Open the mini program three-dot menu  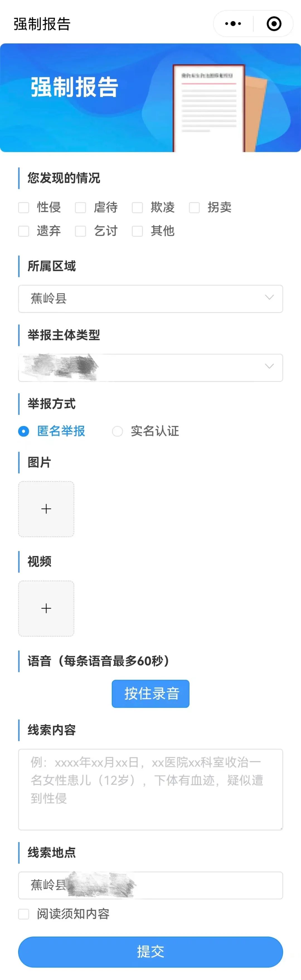pos(233,24)
